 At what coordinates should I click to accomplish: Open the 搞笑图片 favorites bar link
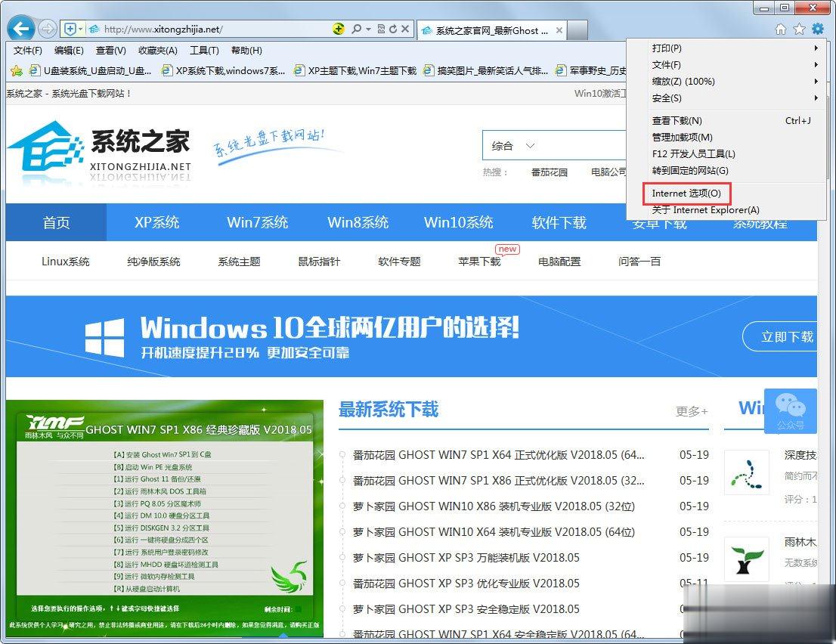coord(486,70)
